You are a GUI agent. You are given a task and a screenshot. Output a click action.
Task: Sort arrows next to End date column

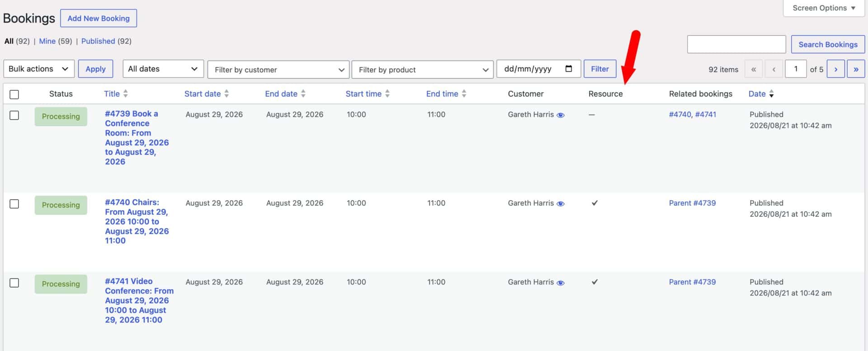tap(303, 94)
